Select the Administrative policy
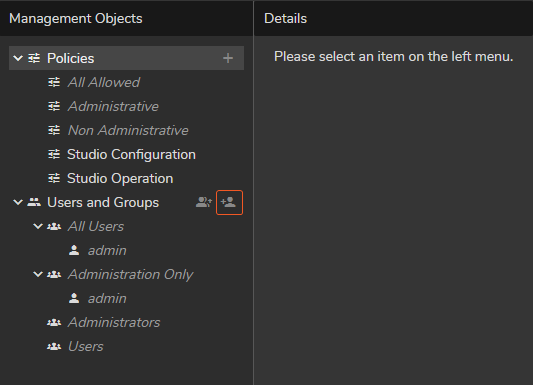 coord(113,106)
